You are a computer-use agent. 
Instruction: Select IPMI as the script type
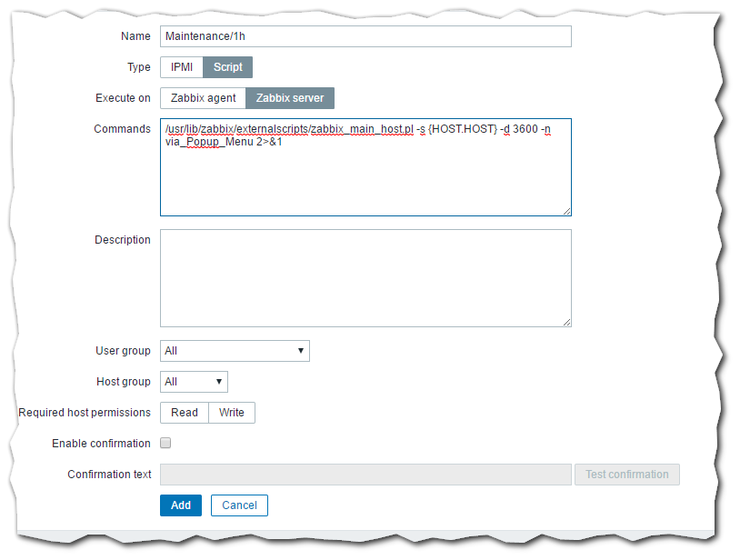click(182, 67)
